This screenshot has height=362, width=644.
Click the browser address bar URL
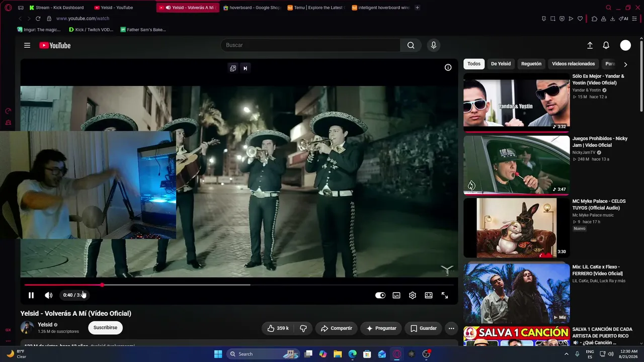tap(83, 19)
